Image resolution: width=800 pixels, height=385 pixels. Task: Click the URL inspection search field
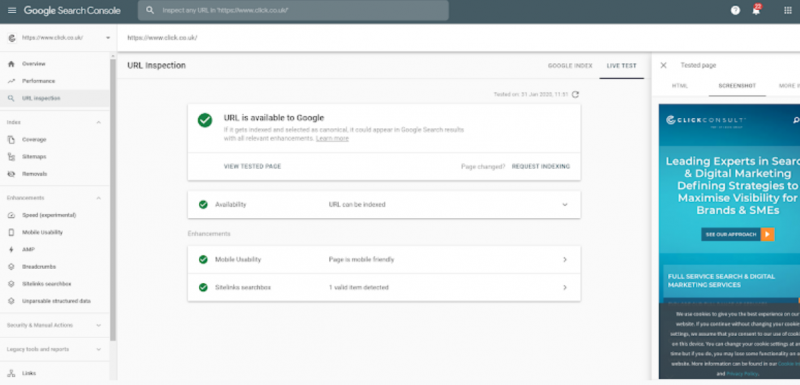coord(293,10)
